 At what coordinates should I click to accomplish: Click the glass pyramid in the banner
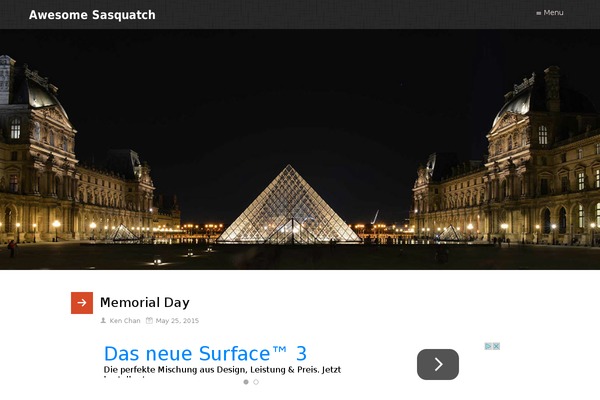289,205
